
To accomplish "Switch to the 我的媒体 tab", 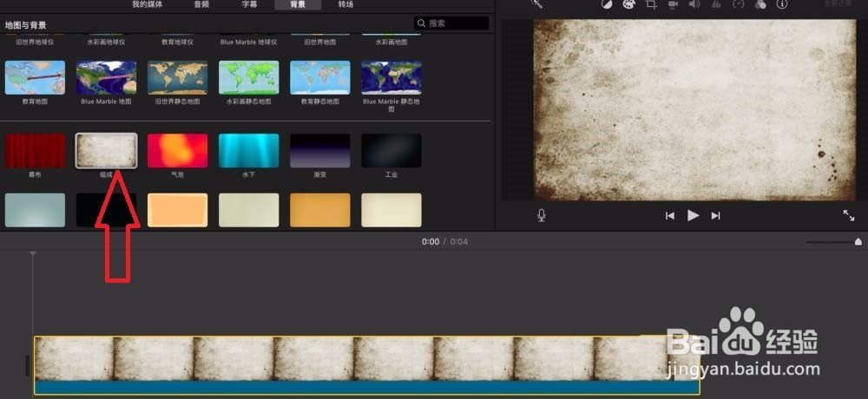I will pyautogui.click(x=148, y=4).
